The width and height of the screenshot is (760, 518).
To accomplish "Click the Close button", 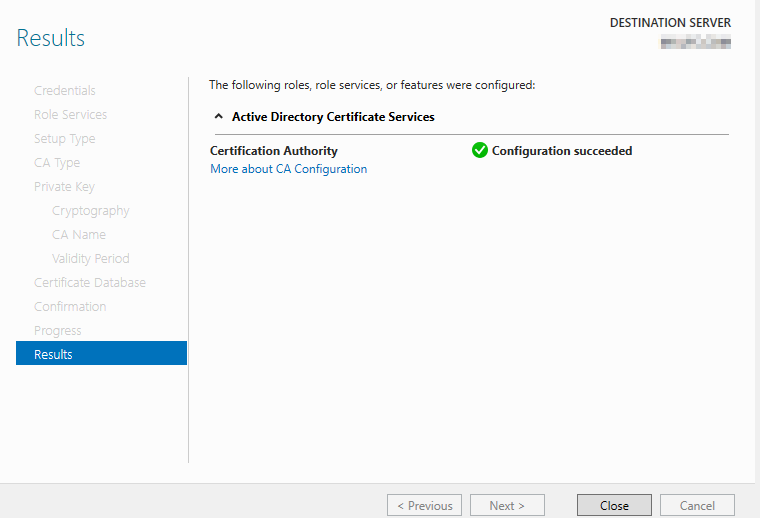I will tap(614, 506).
